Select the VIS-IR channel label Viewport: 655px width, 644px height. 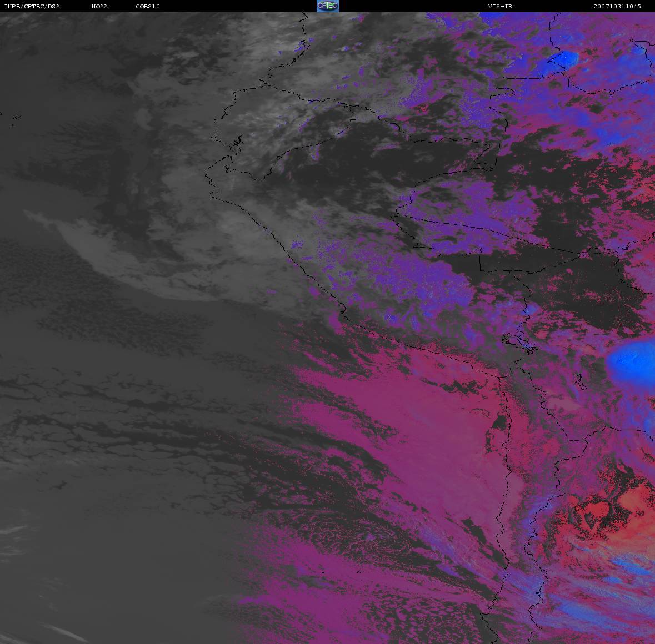(x=500, y=6)
